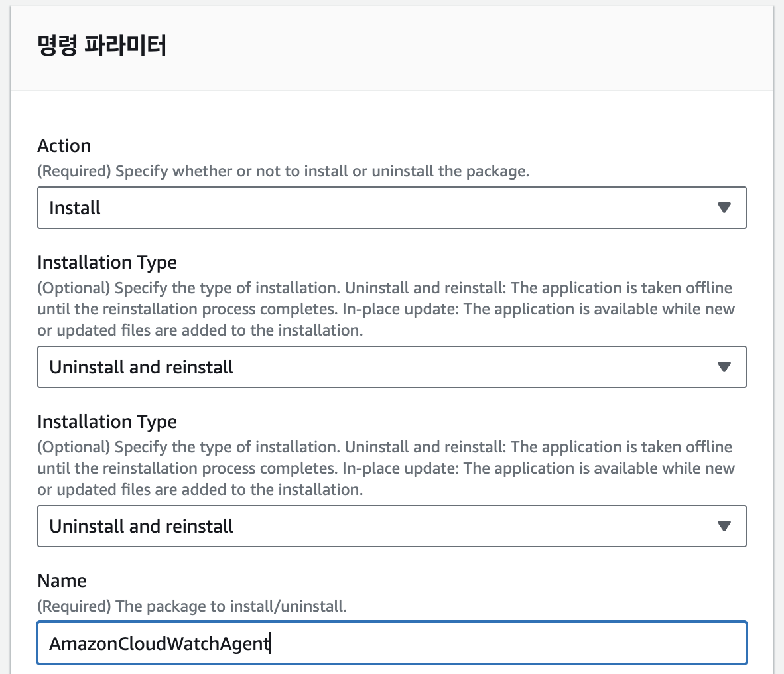The height and width of the screenshot is (674, 784).
Task: Click the 'Action' field label
Action: point(64,145)
